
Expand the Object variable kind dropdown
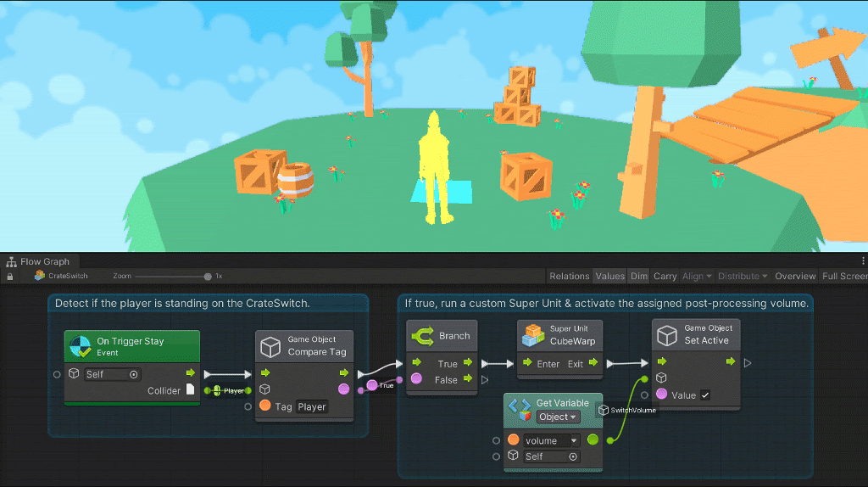click(x=558, y=417)
